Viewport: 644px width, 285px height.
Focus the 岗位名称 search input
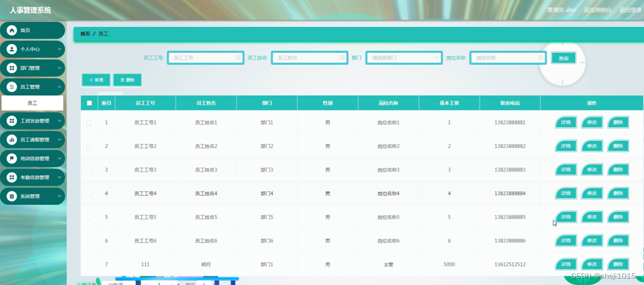coord(508,58)
